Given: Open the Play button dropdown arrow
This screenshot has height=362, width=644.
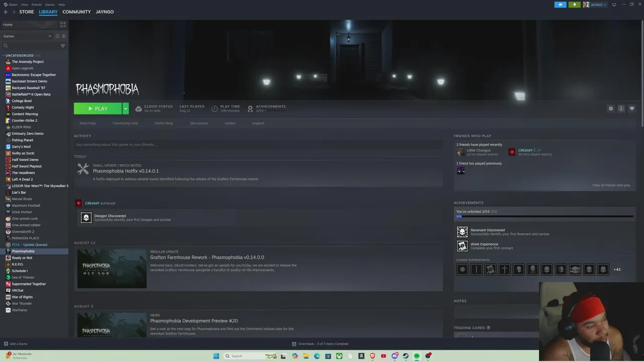Looking at the screenshot, I should (x=125, y=109).
